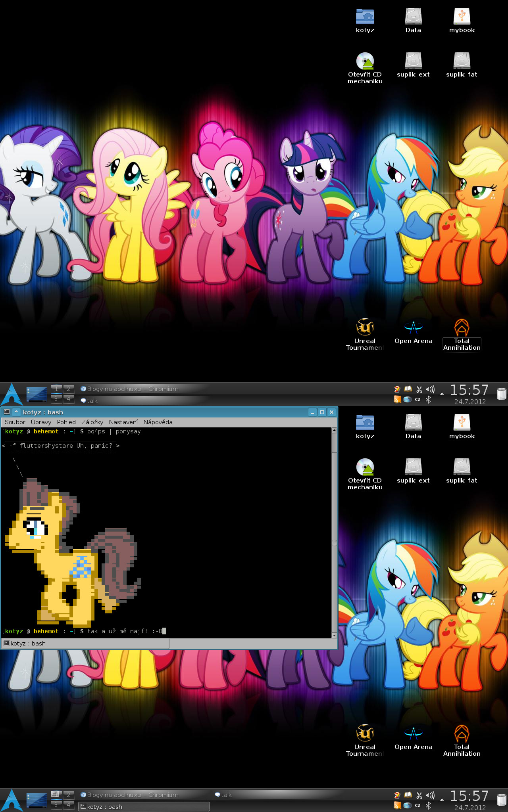This screenshot has height=812, width=508.
Task: Open clock showing 15:57 in top panel
Action: coord(470,390)
